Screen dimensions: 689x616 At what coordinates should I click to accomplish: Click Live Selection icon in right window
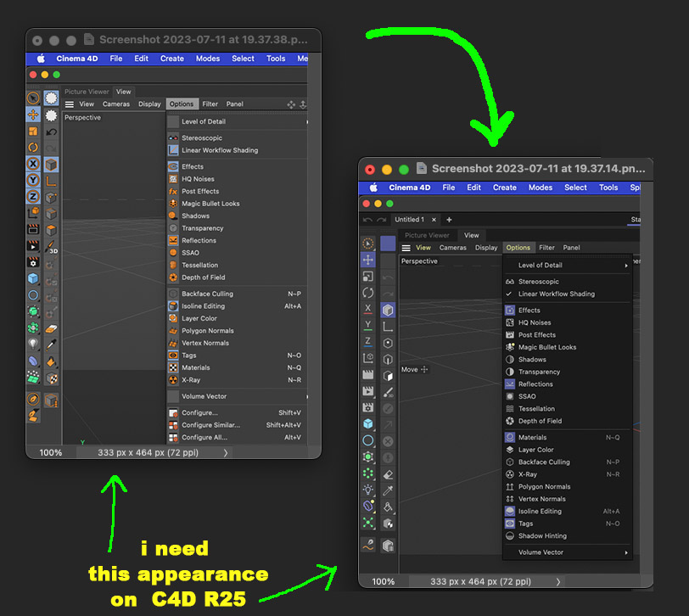point(367,243)
